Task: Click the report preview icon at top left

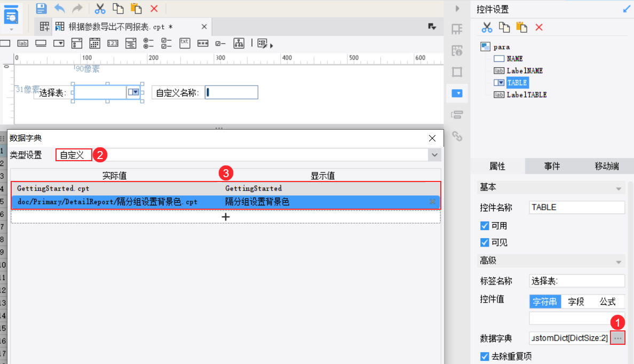Action: (11, 14)
